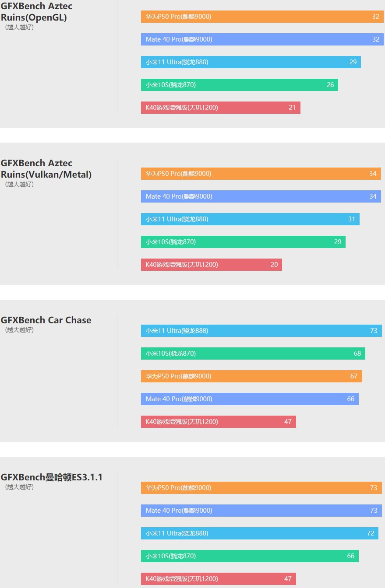Select Mate 40 Pro bar scoring 66
This screenshot has height=588, width=385.
click(x=250, y=399)
